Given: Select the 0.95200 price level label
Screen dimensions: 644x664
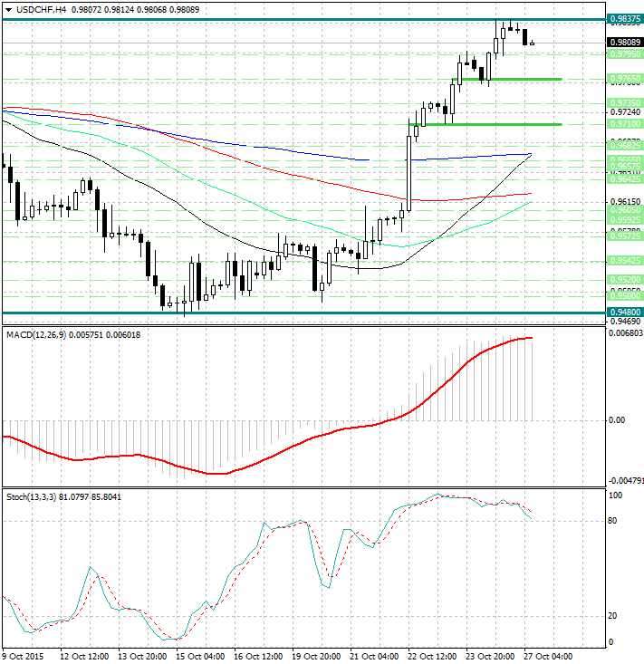Looking at the screenshot, I should (625, 280).
